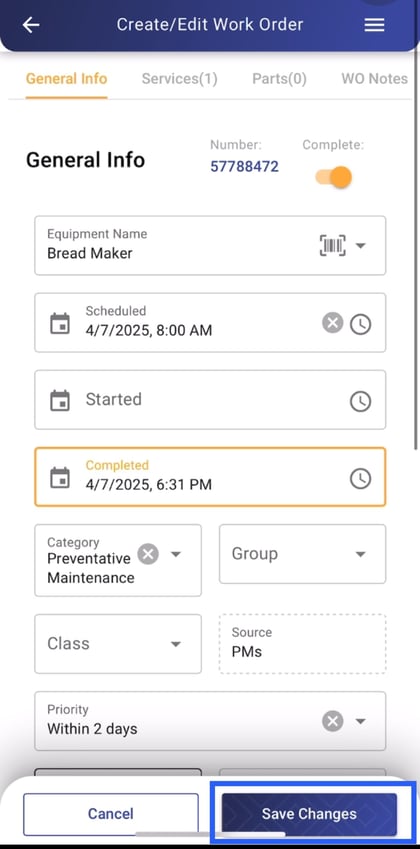This screenshot has height=849, width=420.
Task: Open clock picker for Completed time
Action: click(x=360, y=479)
